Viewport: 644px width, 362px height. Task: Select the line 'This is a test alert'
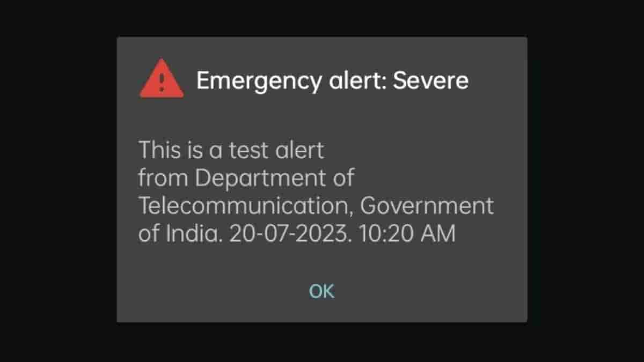pyautogui.click(x=231, y=151)
